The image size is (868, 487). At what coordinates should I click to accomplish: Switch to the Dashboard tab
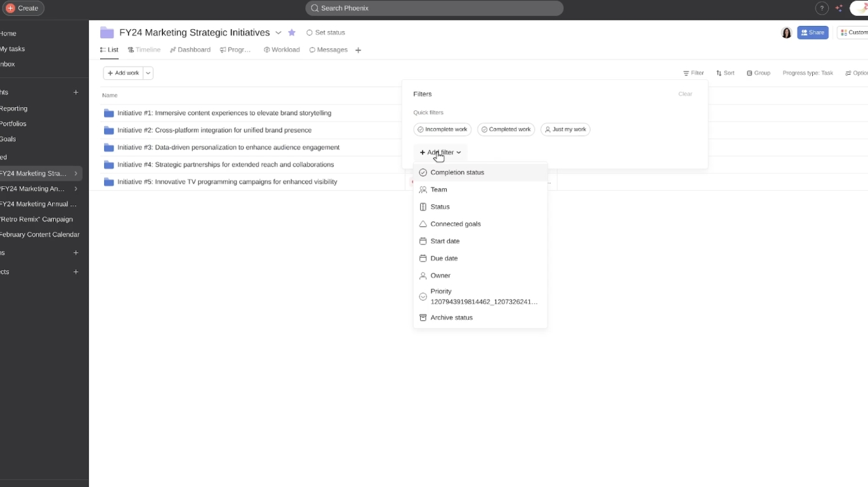[x=190, y=49]
